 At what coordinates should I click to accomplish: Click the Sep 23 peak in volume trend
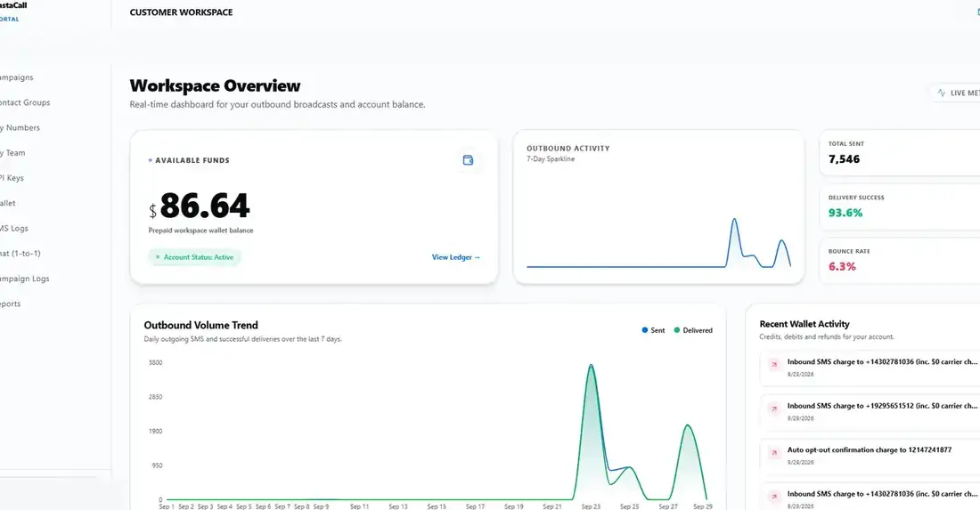(x=591, y=365)
